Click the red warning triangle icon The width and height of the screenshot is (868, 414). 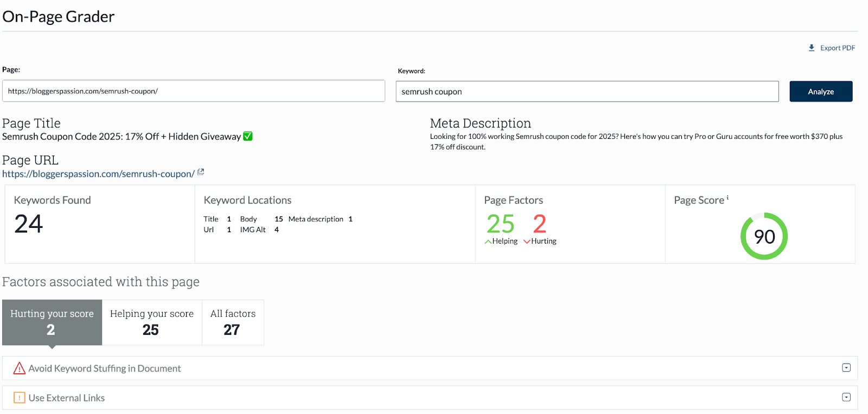[x=20, y=368]
